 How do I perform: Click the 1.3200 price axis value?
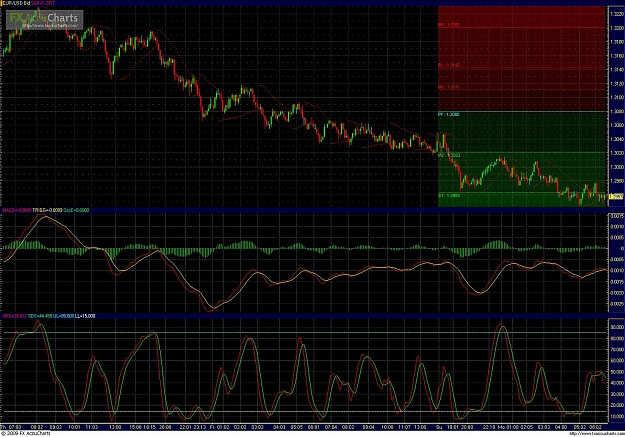click(x=616, y=28)
